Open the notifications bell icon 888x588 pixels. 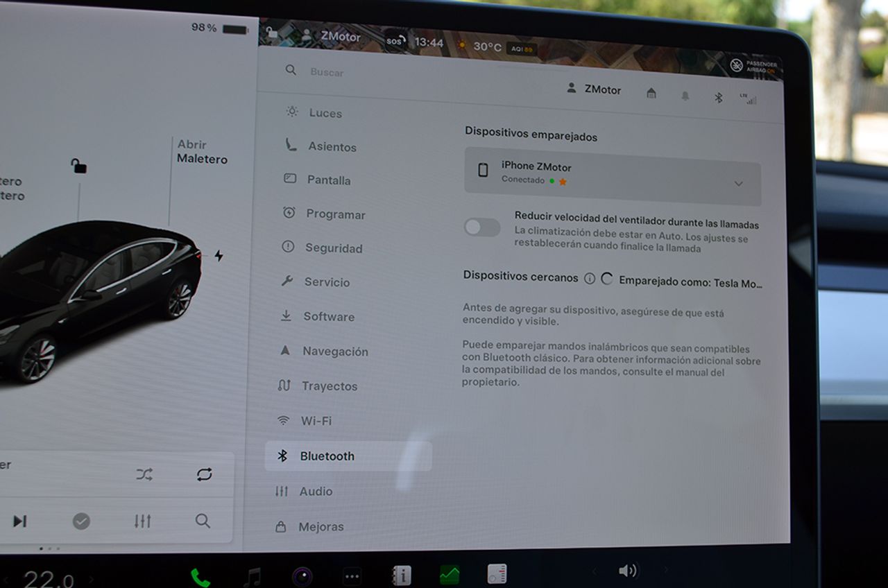684,96
